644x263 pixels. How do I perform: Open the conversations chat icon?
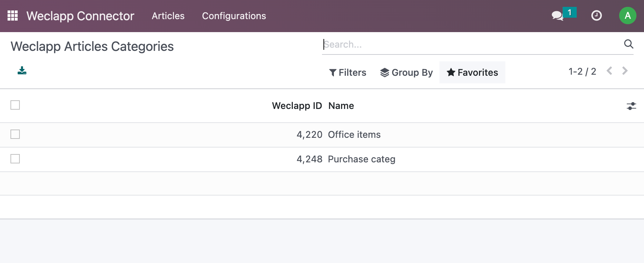pyautogui.click(x=557, y=16)
